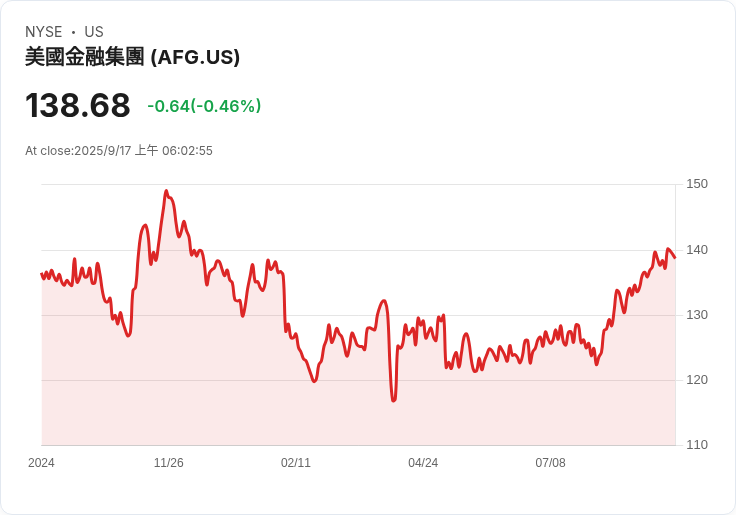Click the leftmost start of the price line
Image resolution: width=736 pixels, height=515 pixels.
[x=42, y=274]
